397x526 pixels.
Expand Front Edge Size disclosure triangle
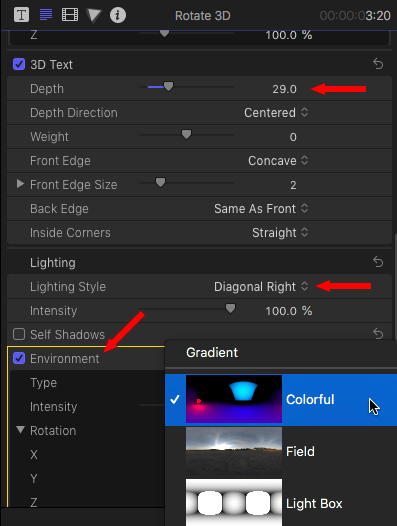pyautogui.click(x=20, y=183)
